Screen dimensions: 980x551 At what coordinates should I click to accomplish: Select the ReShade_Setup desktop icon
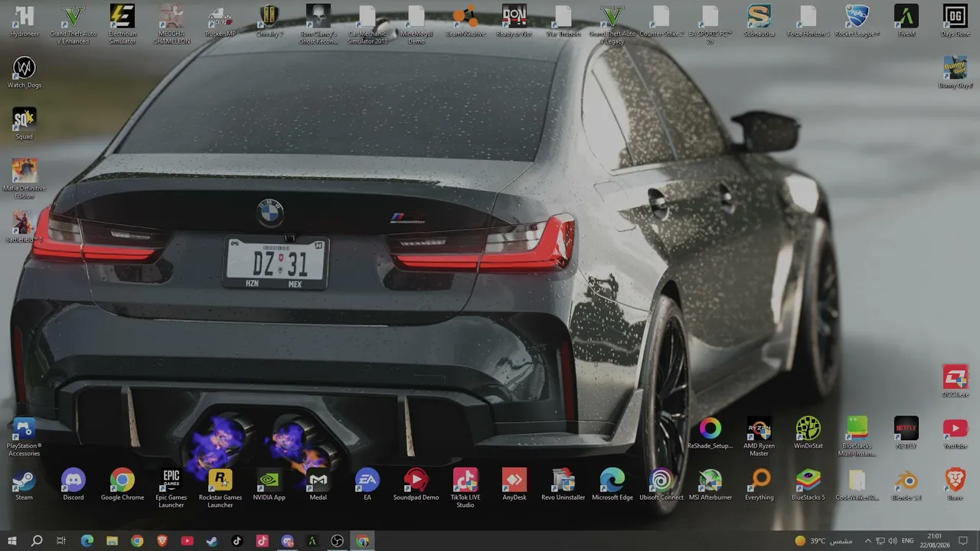pyautogui.click(x=710, y=433)
